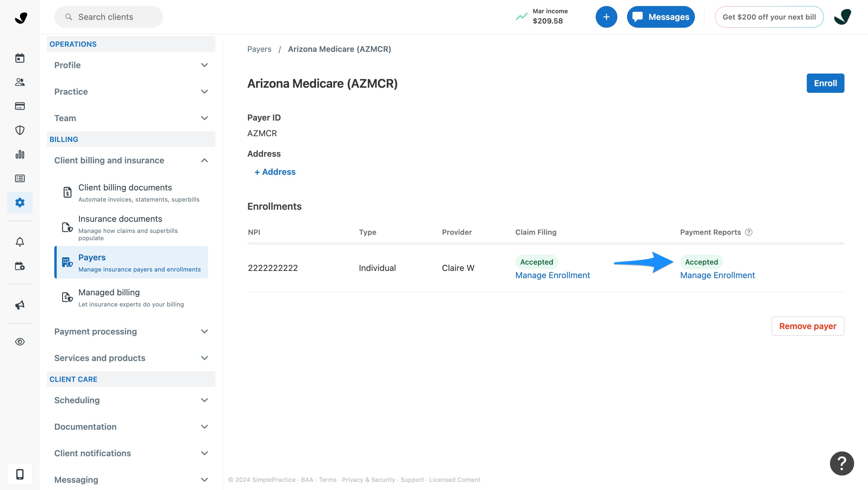The height and width of the screenshot is (490, 868).
Task: Expand the Services and products section
Action: (x=131, y=358)
